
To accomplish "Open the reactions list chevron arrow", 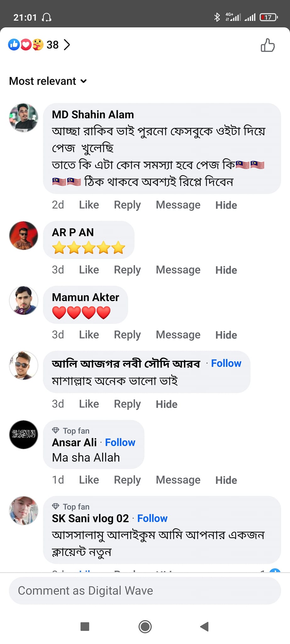I will point(67,45).
